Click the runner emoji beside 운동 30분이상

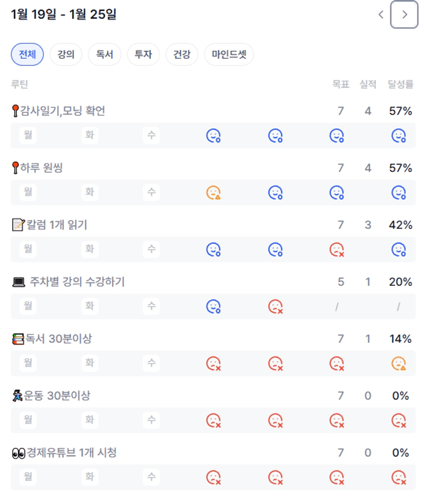coord(17,396)
